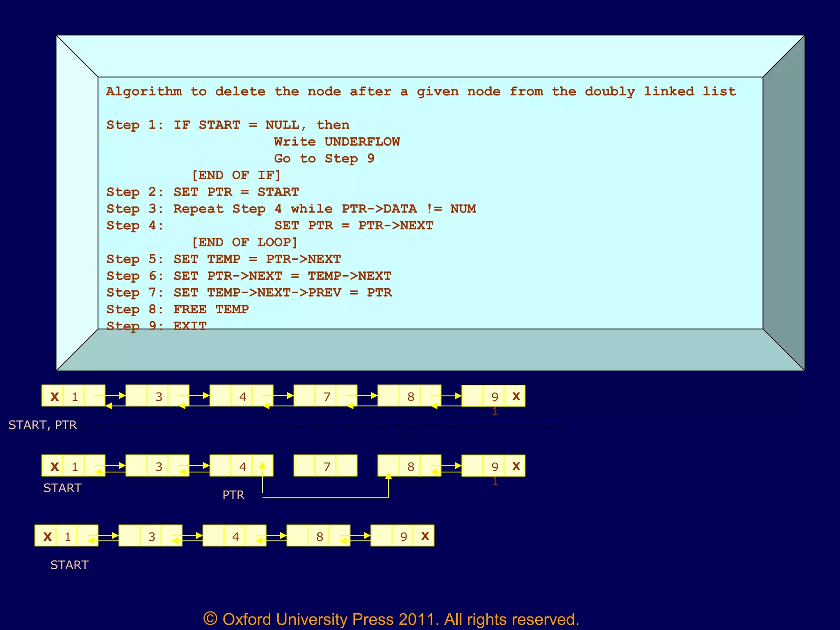The image size is (840, 630).
Task: Click the 'Step 8: FREE TEMP' line
Action: pos(178,309)
